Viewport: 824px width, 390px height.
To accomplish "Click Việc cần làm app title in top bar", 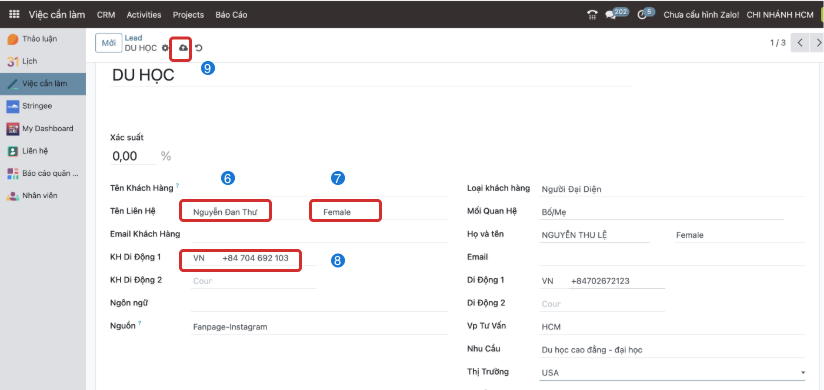I will tap(57, 15).
